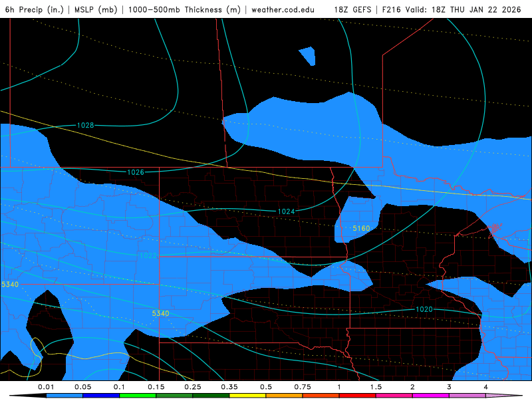Click the "6h Precip (in.)" header text
532x399 pixels.
coord(35,9)
